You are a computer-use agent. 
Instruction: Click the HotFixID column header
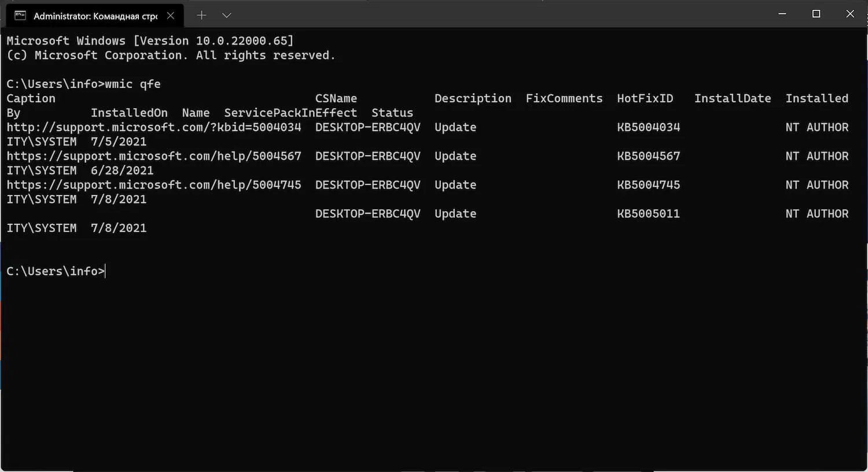tap(645, 98)
